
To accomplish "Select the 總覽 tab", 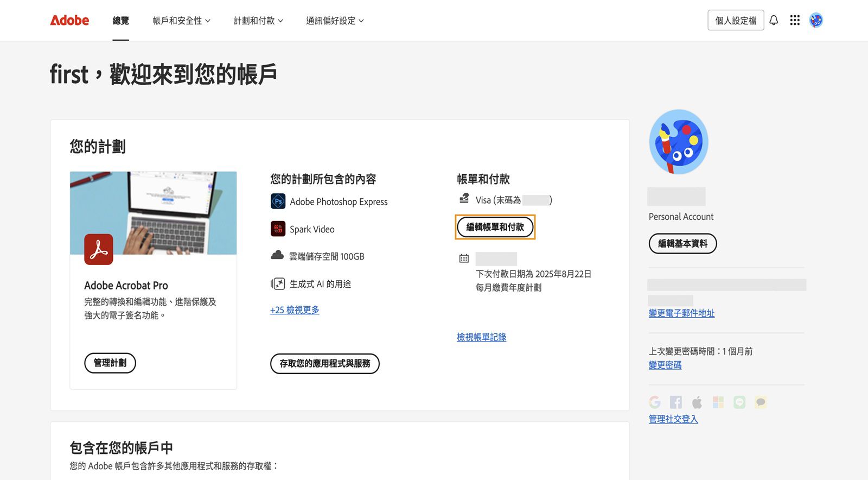I will [x=121, y=21].
